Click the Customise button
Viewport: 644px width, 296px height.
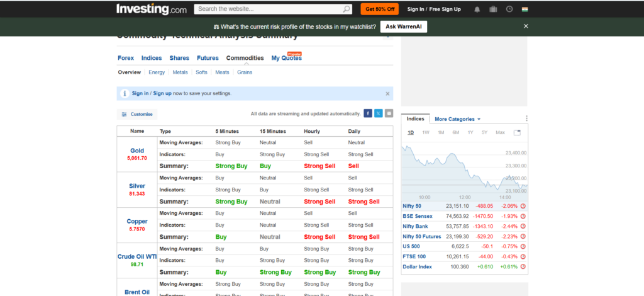pos(137,114)
